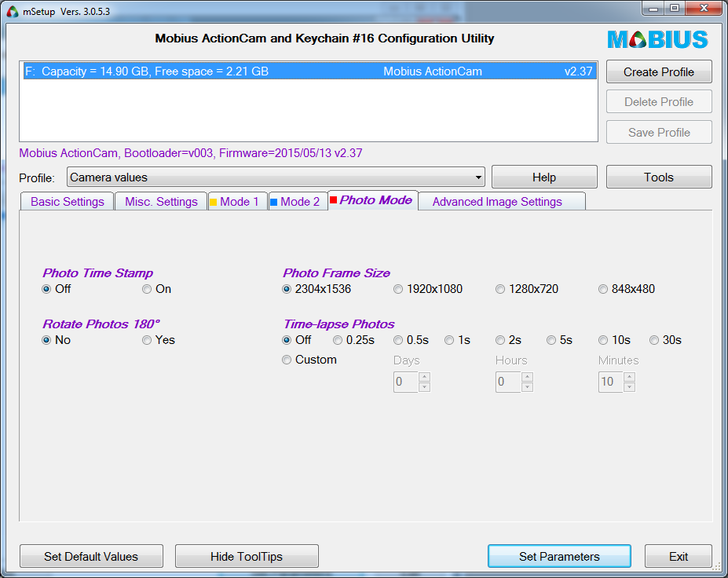Maximize the mSetup window
Image resolution: width=728 pixels, height=578 pixels.
click(675, 9)
